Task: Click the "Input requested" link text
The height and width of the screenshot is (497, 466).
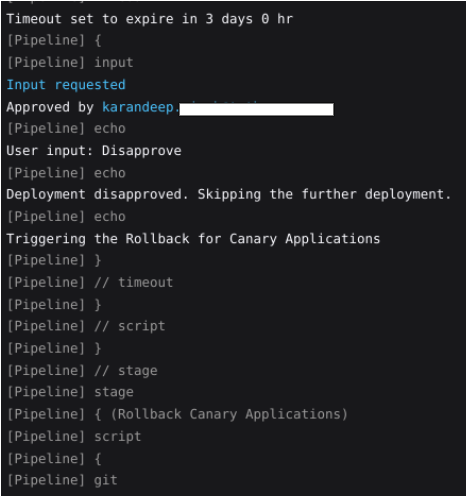Action: pos(66,85)
